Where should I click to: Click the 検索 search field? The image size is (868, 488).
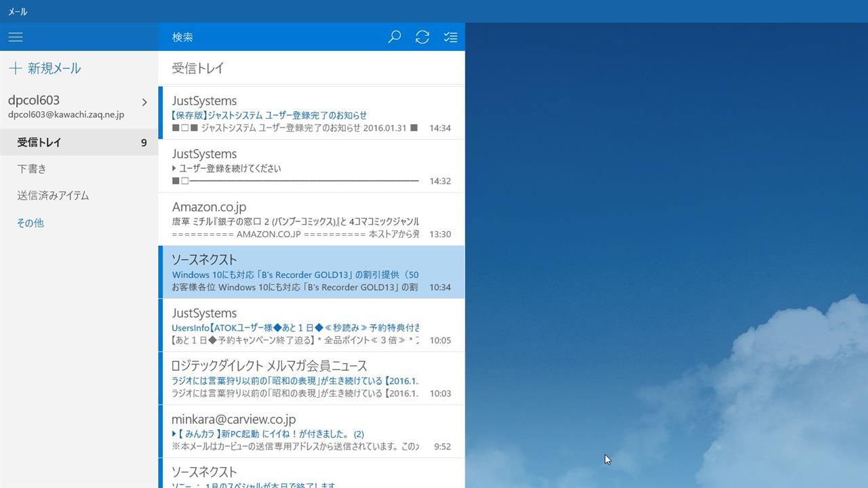click(271, 37)
